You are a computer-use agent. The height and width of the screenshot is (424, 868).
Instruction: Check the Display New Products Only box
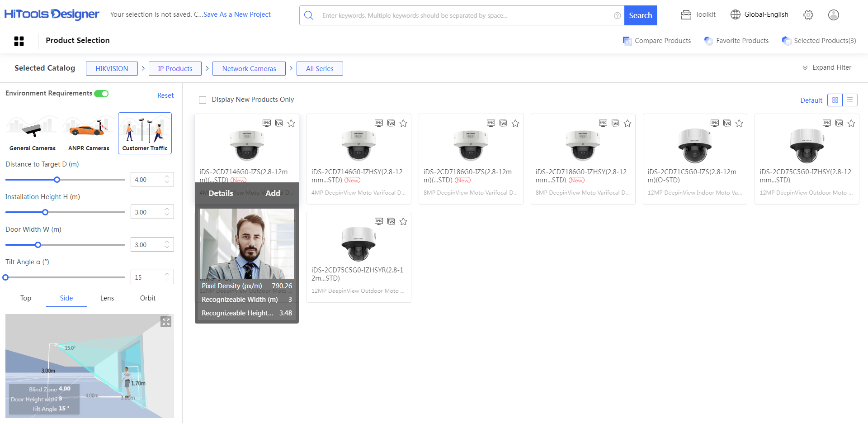(x=203, y=100)
